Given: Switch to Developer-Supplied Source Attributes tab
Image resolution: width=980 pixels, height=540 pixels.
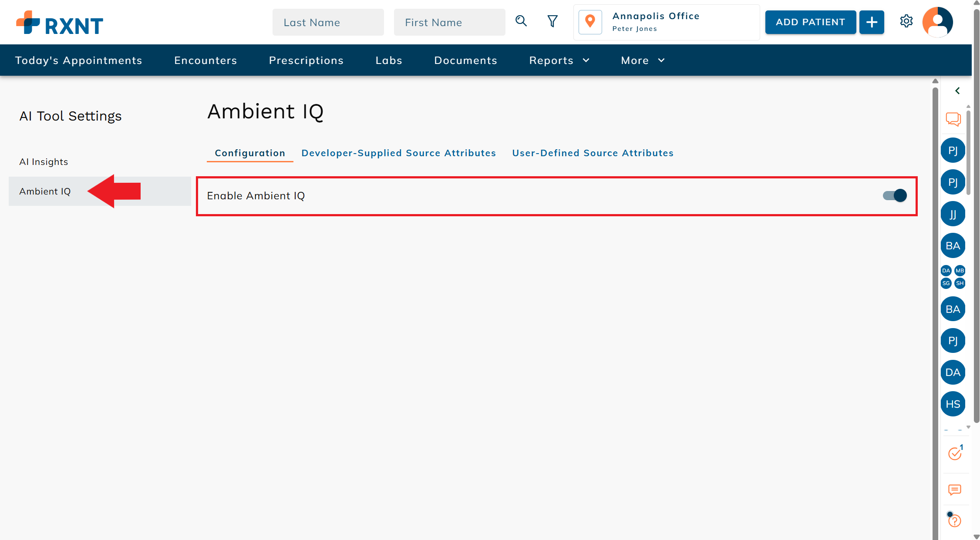Looking at the screenshot, I should [x=398, y=153].
